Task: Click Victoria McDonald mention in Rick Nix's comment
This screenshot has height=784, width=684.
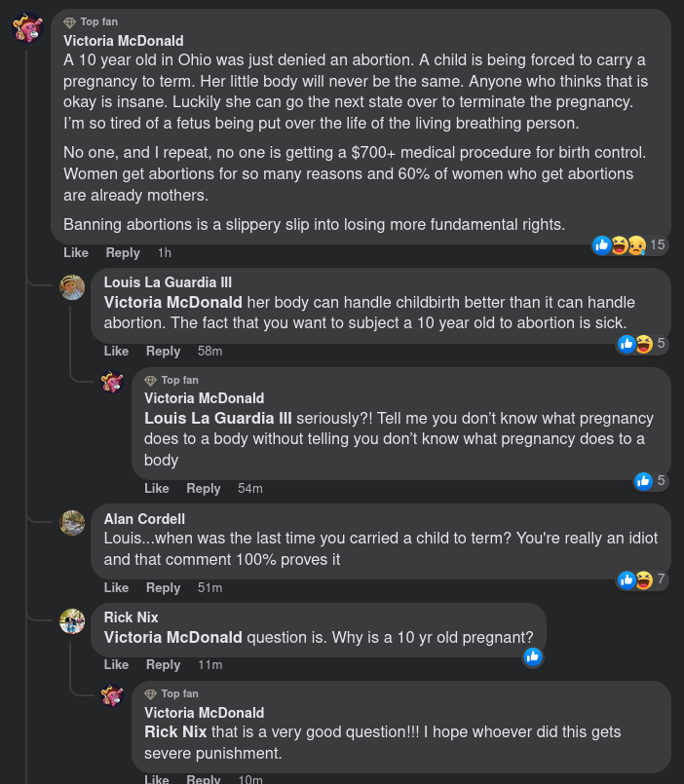Action: [172, 638]
